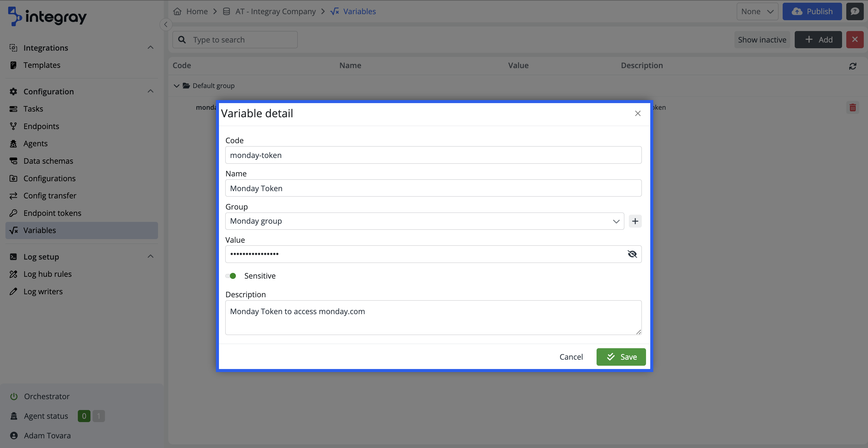This screenshot has height=448, width=868.
Task: Collapse the Default group tree row
Action: [176, 86]
